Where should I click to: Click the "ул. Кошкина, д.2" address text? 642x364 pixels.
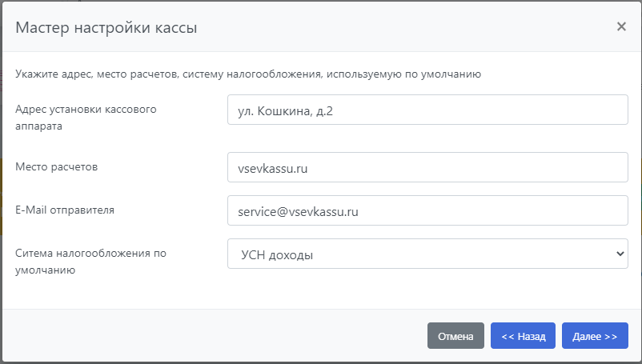click(x=286, y=110)
